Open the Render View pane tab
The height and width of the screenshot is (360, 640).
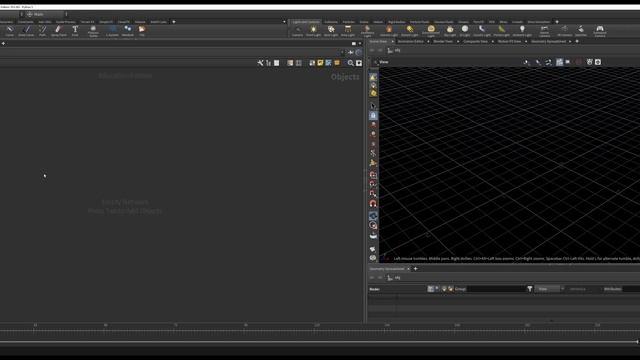pos(443,41)
